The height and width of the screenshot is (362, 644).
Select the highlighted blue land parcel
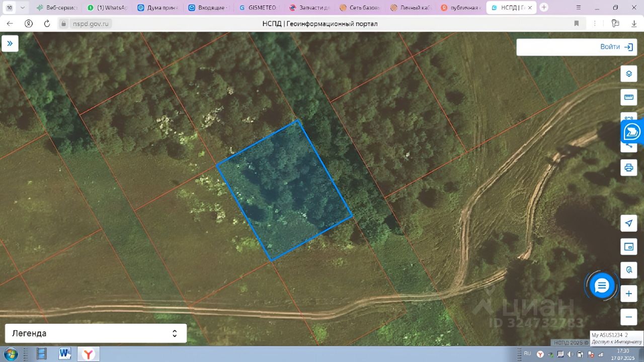284,190
